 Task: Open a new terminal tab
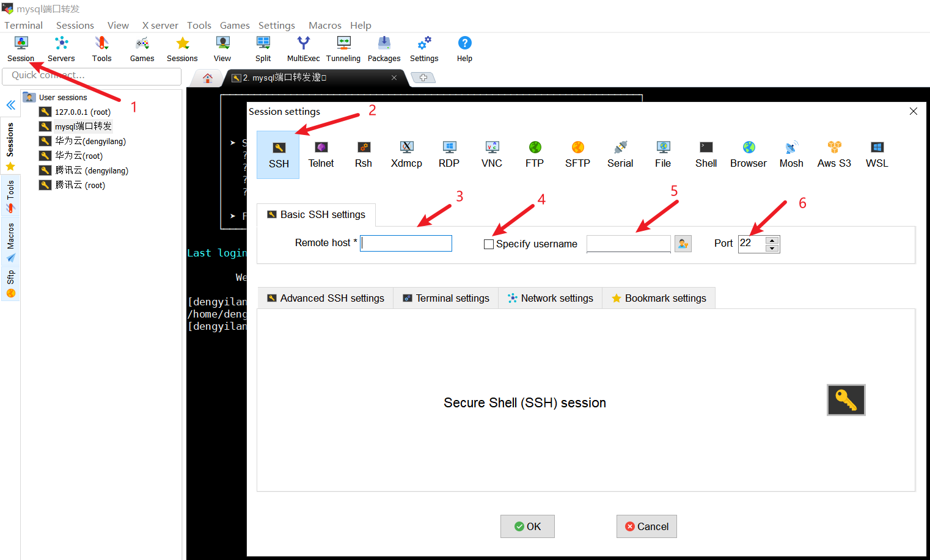(423, 78)
